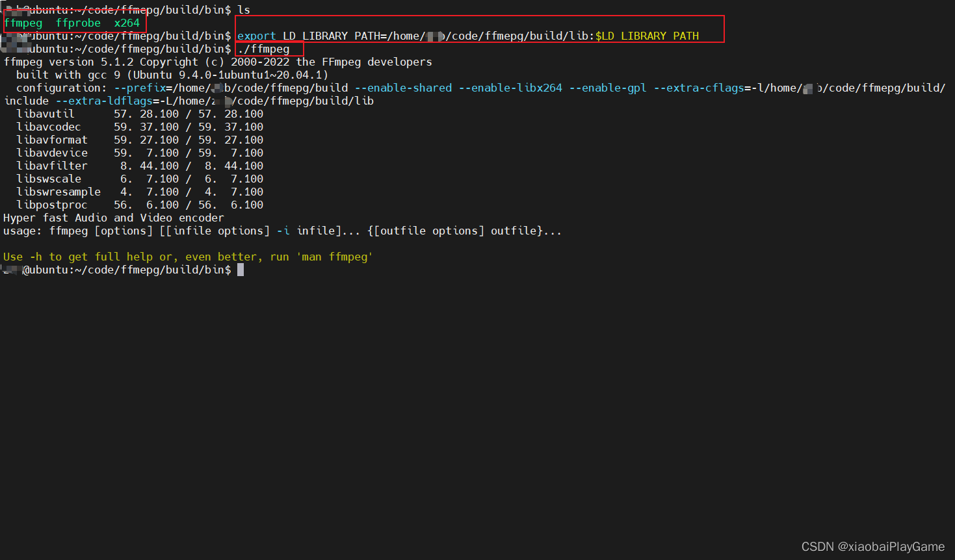Click the '--prefix' configuration flag
Image resolution: width=955 pixels, height=560 pixels.
pyautogui.click(x=140, y=88)
